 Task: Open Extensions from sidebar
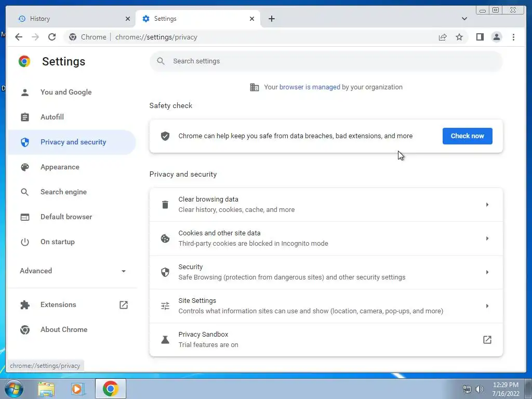coord(72,304)
